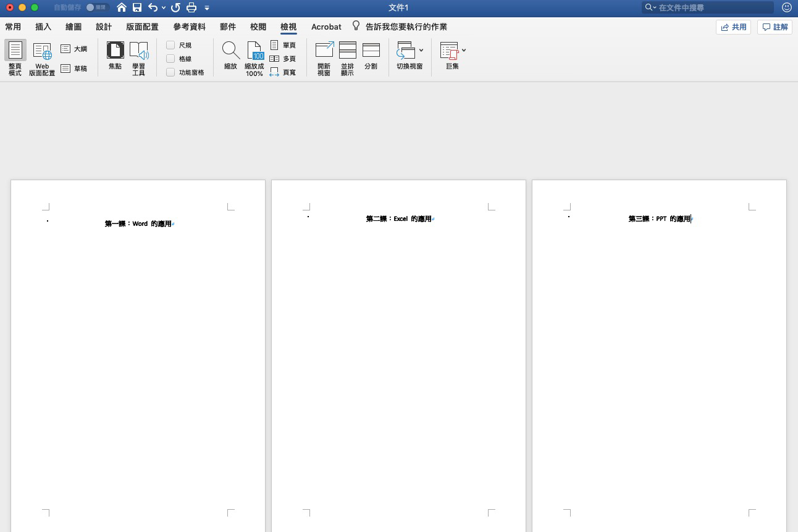Enable the 格線 gridlines checkbox
The image size is (798, 532).
click(171, 59)
